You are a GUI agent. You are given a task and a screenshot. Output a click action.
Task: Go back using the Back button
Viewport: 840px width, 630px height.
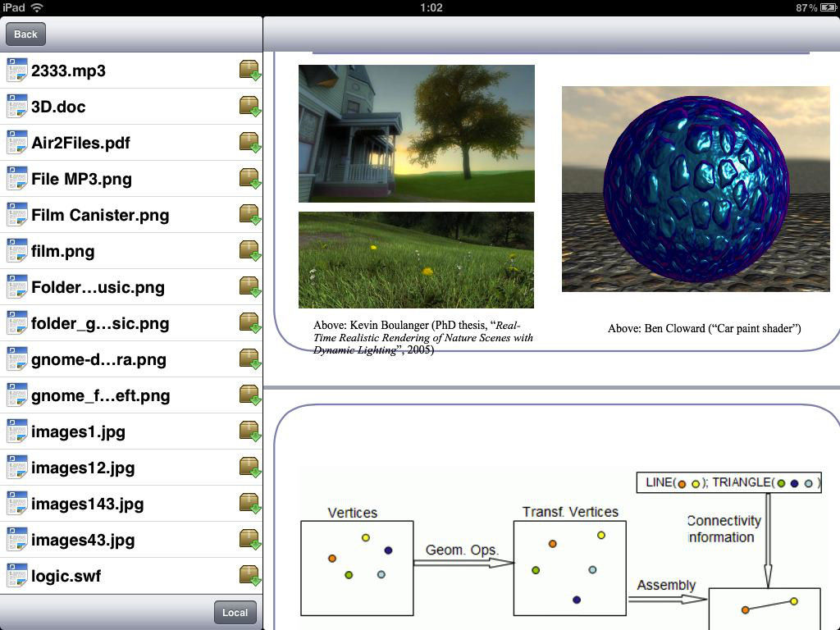pos(25,34)
